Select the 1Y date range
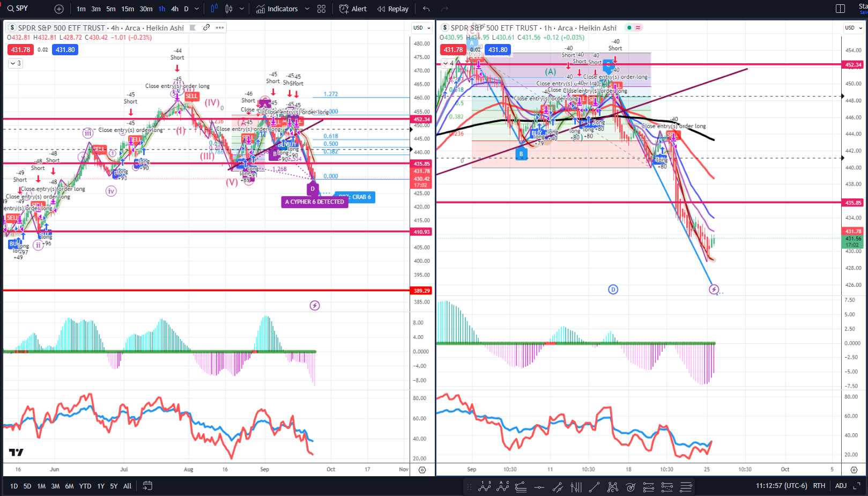 point(101,486)
